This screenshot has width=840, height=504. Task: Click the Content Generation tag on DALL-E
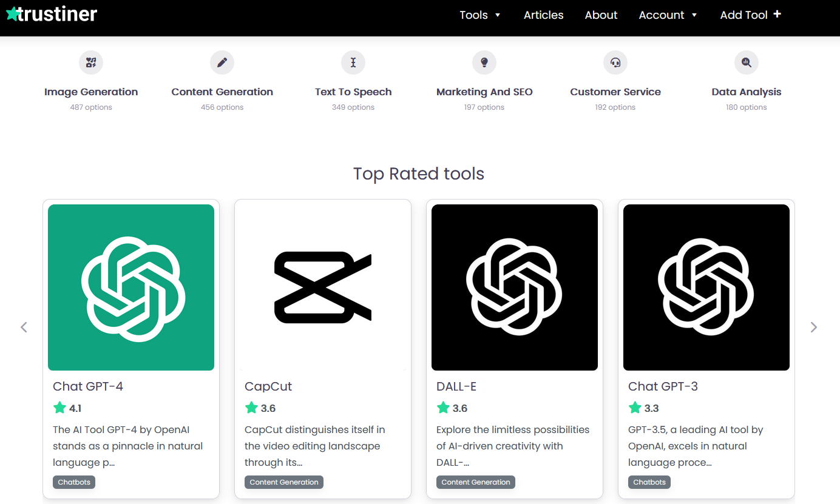(476, 482)
